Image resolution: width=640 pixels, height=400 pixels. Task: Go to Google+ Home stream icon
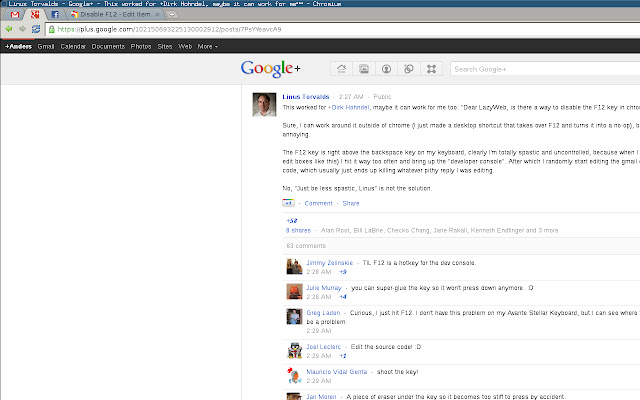342,69
